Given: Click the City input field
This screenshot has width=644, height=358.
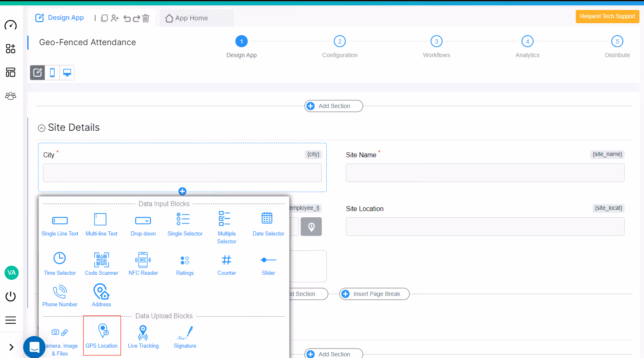Looking at the screenshot, I should (x=182, y=173).
